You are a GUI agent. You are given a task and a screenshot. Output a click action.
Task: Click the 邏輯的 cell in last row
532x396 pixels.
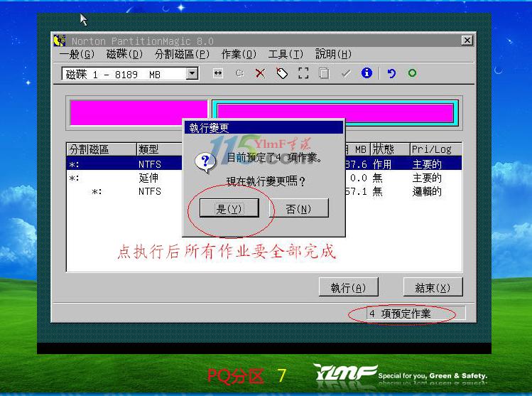[x=427, y=191]
